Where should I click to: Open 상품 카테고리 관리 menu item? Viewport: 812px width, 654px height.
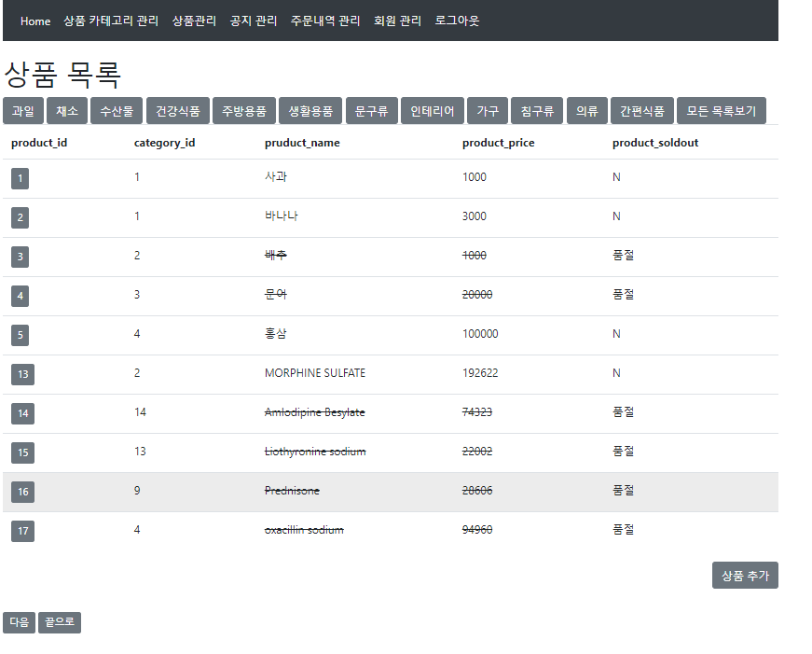[111, 21]
